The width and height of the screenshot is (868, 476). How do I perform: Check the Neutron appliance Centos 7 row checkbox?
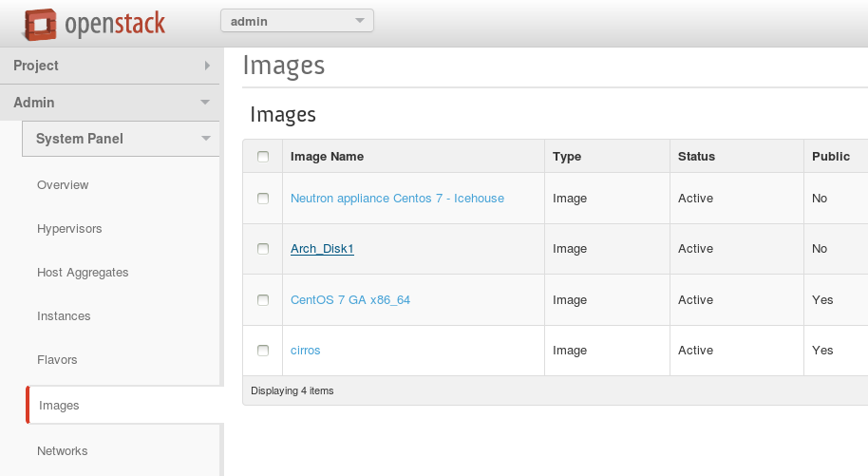coord(263,199)
